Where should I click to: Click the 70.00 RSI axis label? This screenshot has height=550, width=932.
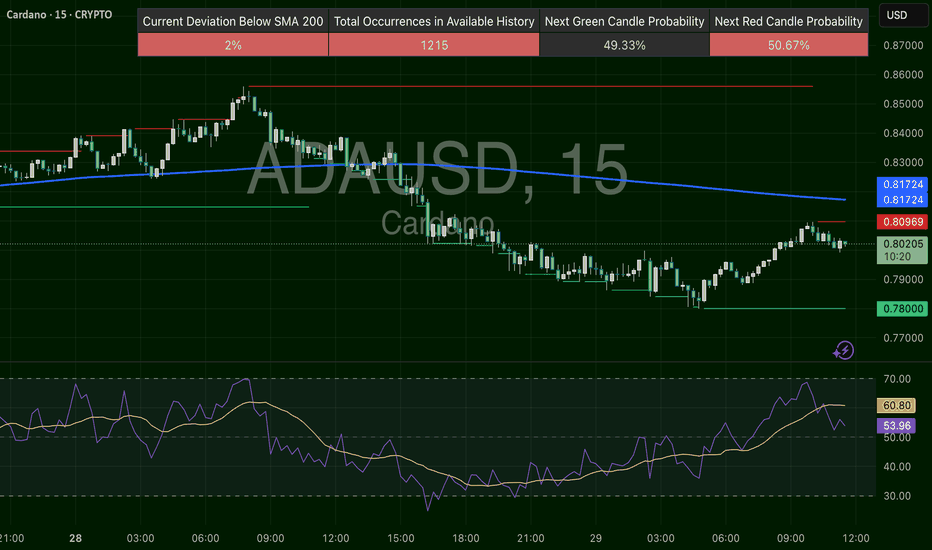(x=897, y=379)
